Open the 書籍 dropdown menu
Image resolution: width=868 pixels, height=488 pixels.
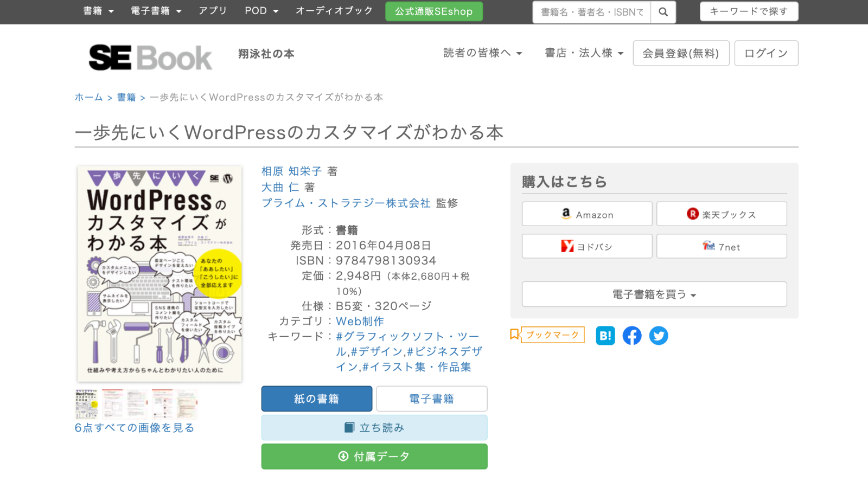pos(98,11)
